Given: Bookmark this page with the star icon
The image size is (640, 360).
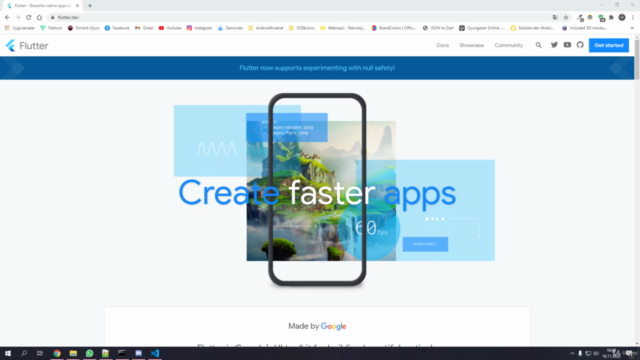Looking at the screenshot, I should [566, 17].
